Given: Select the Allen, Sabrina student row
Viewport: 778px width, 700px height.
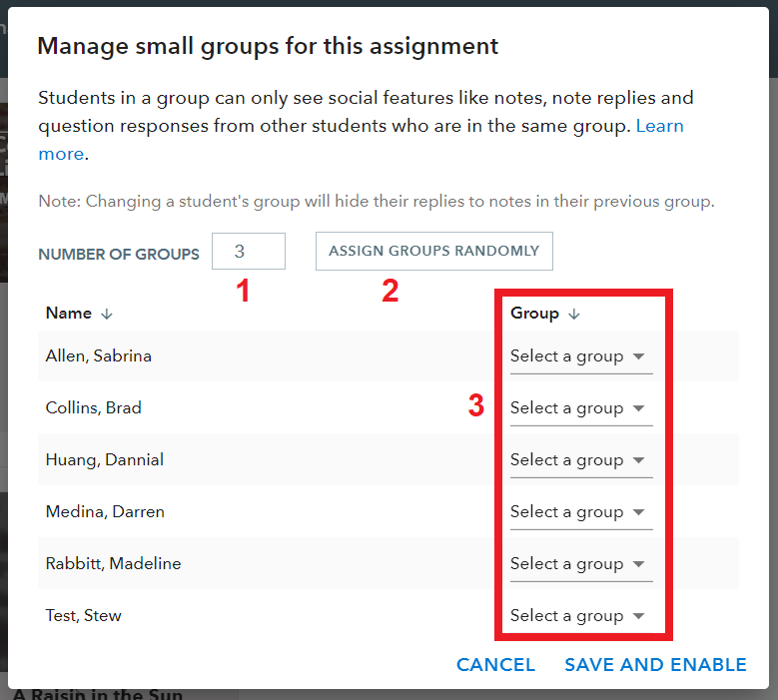Looking at the screenshot, I should pyautogui.click(x=389, y=356).
